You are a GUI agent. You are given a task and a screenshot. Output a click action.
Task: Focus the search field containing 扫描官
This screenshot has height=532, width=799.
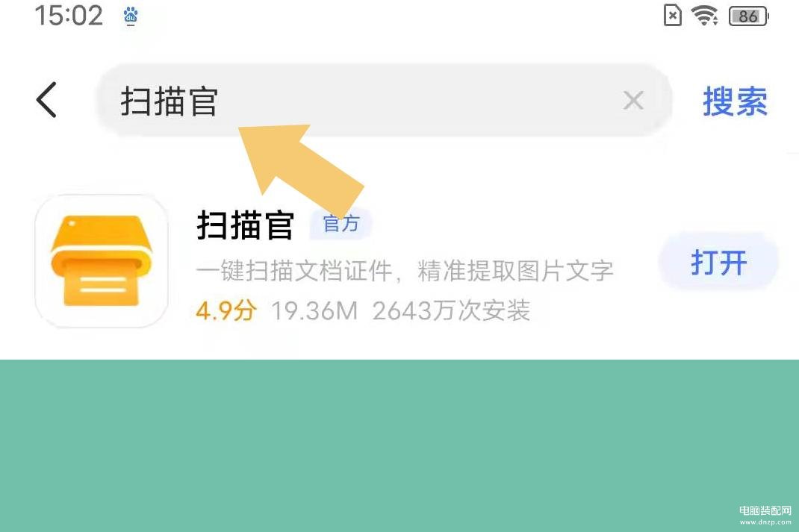pos(383,100)
